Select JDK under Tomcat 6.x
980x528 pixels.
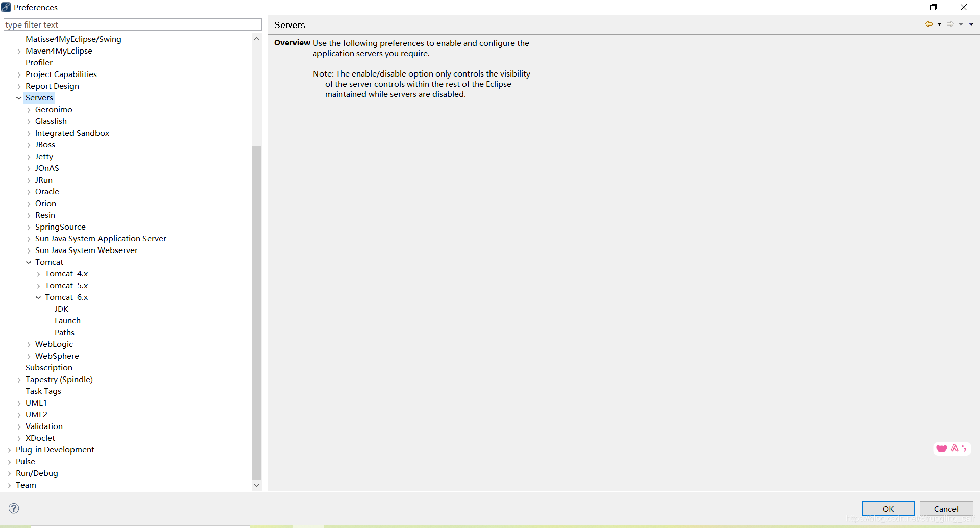click(62, 309)
